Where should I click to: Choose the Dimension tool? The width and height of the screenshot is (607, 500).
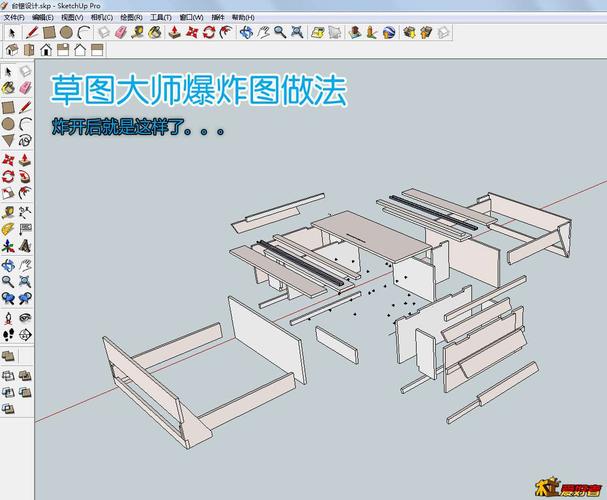pos(25,212)
